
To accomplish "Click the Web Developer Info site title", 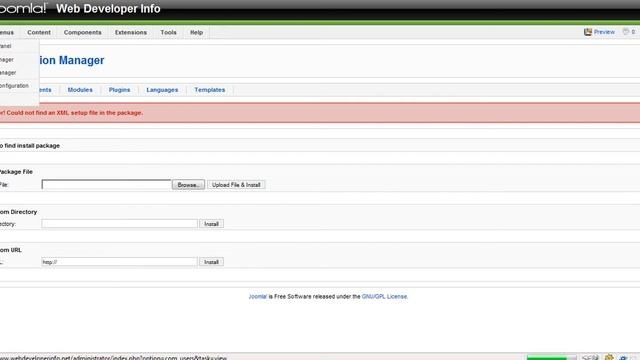I will click(108, 9).
